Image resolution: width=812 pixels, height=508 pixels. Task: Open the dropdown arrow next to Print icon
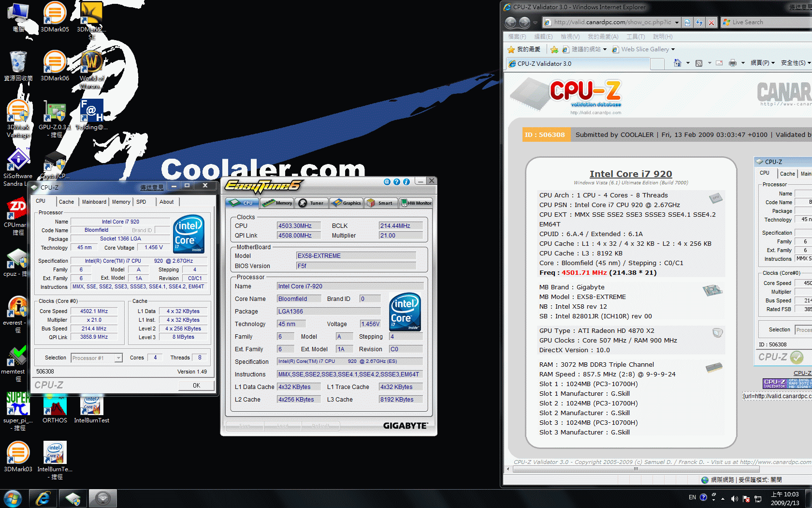tap(743, 63)
